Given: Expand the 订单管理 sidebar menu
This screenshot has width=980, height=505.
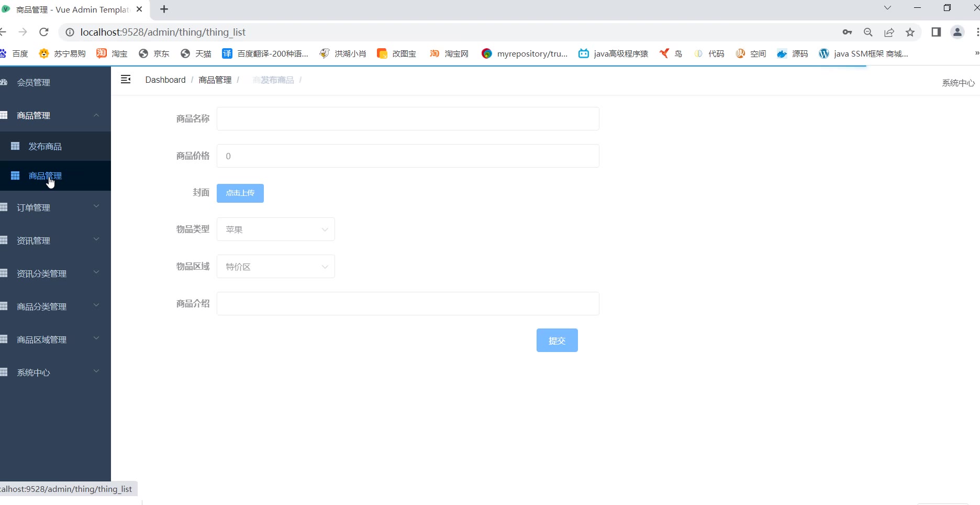Looking at the screenshot, I should 55,207.
